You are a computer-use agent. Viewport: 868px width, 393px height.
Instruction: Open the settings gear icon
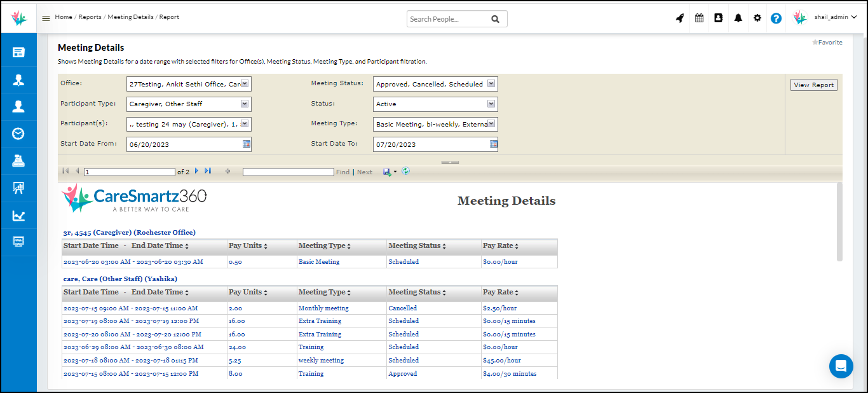tap(757, 18)
